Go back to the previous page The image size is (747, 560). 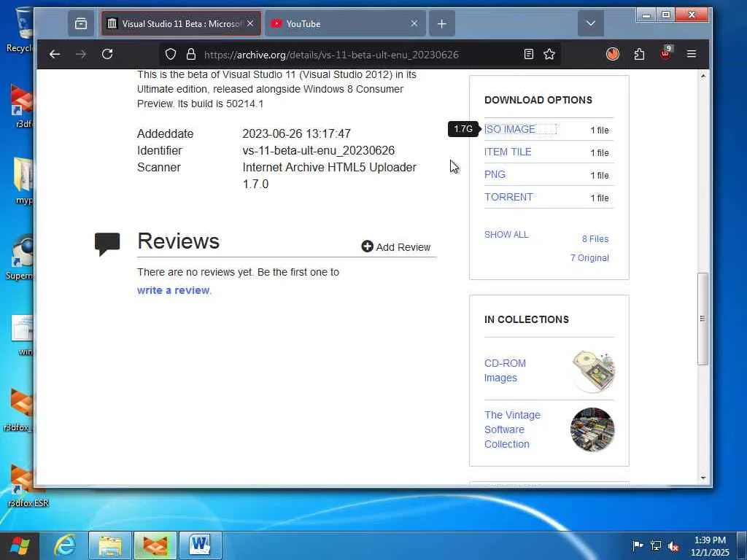click(55, 54)
